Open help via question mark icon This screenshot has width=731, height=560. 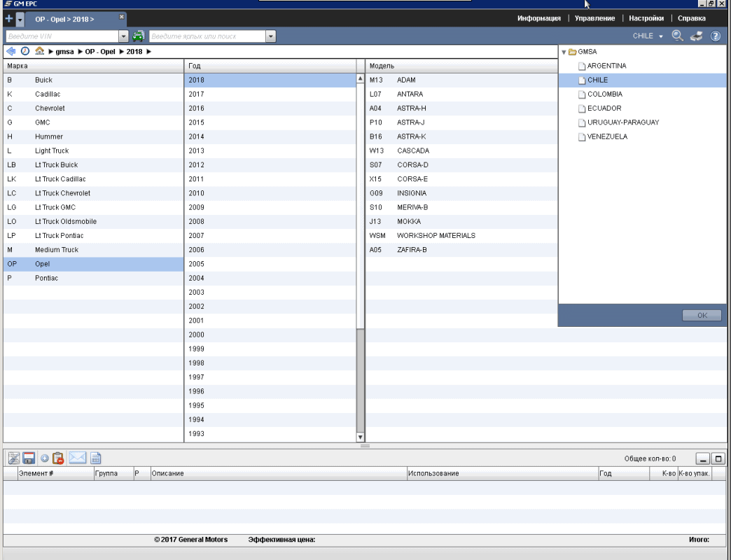716,36
